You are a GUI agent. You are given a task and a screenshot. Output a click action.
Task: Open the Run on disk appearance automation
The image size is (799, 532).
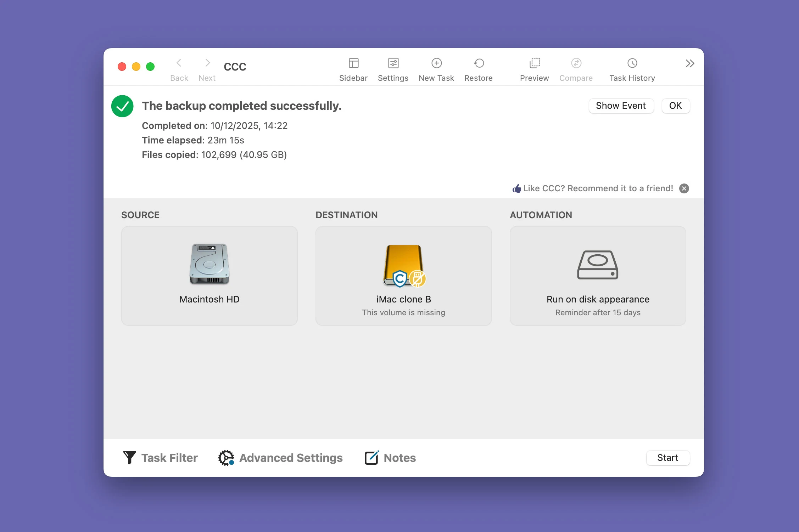pyautogui.click(x=598, y=276)
